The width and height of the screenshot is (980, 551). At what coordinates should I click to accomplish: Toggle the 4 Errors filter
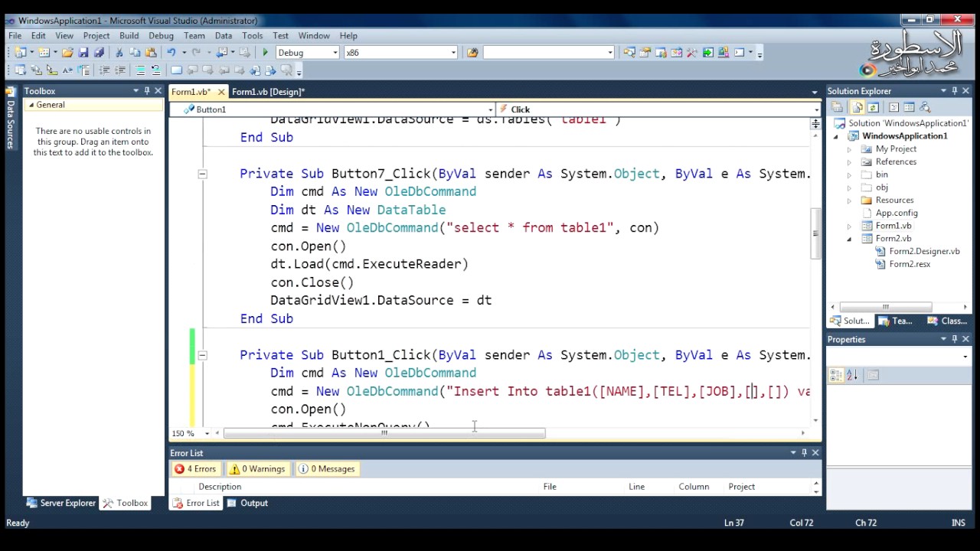(x=195, y=469)
